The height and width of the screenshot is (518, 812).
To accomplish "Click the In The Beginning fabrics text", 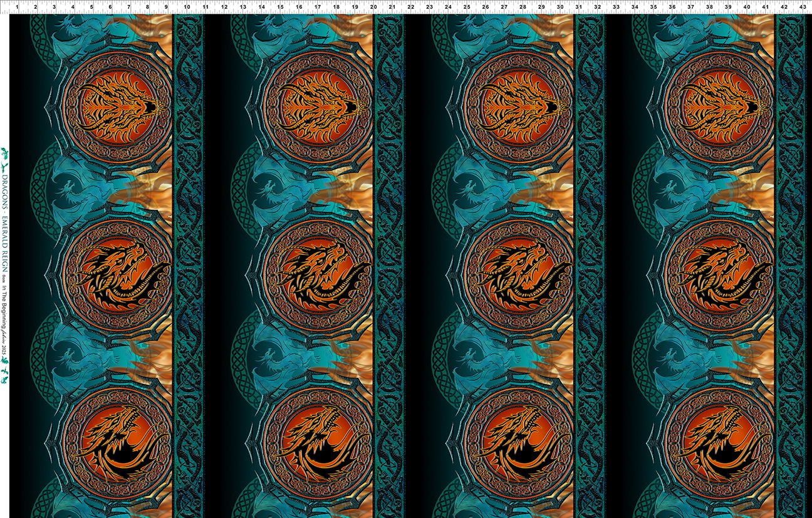I will pos(5,318).
